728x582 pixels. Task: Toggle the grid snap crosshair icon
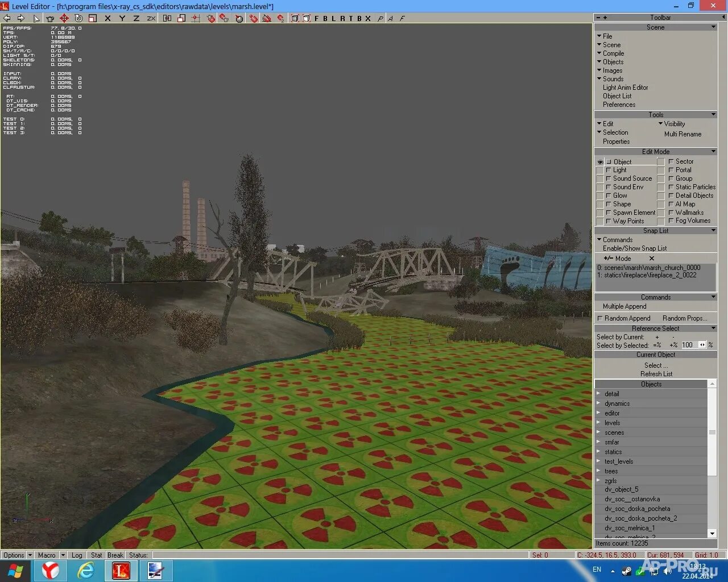tap(196, 18)
